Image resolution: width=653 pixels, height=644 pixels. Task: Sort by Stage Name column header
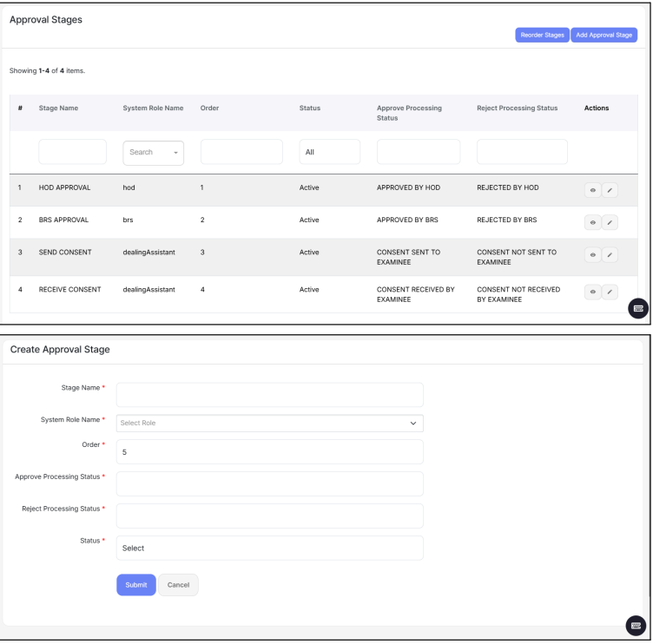(x=58, y=108)
